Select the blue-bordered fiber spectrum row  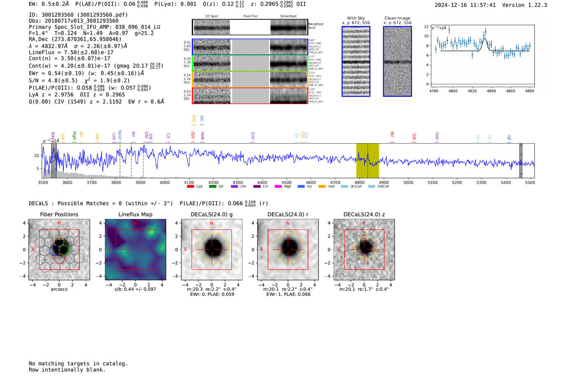click(250, 47)
